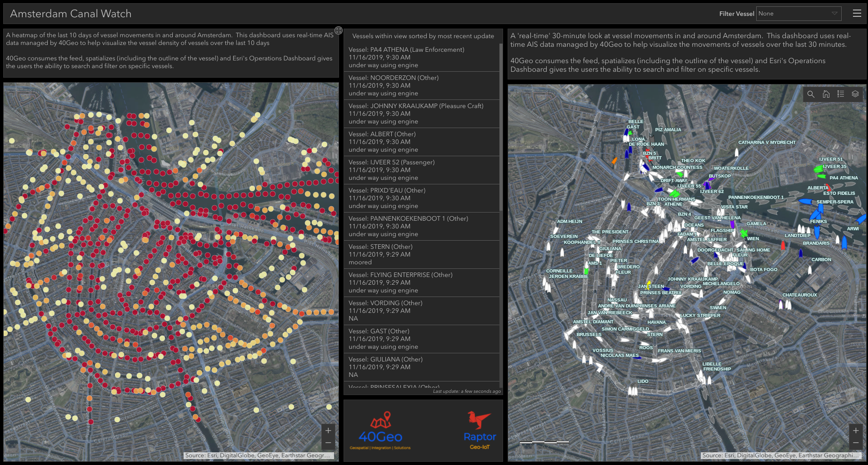The image size is (868, 465).
Task: Reset real-time map to default extent with home icon
Action: click(826, 94)
